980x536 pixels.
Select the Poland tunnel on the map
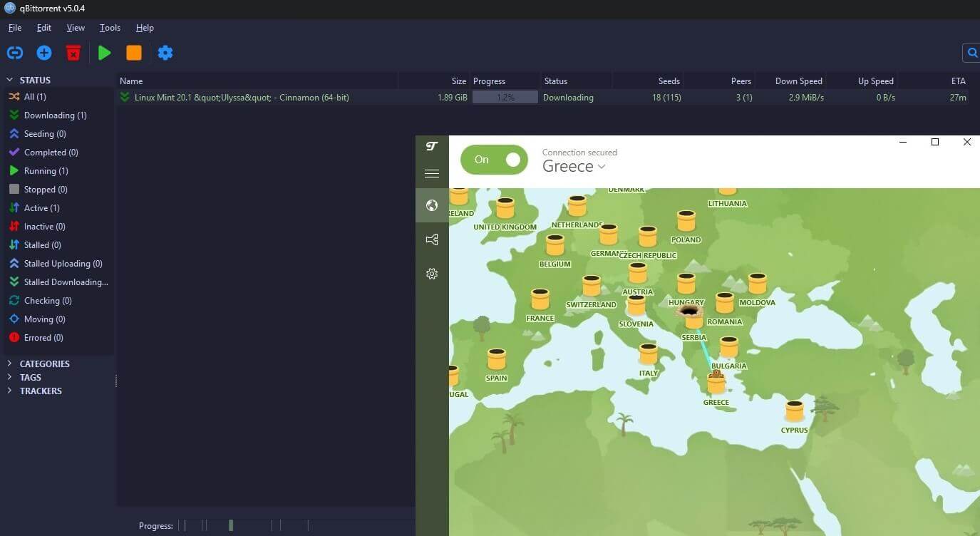click(686, 220)
